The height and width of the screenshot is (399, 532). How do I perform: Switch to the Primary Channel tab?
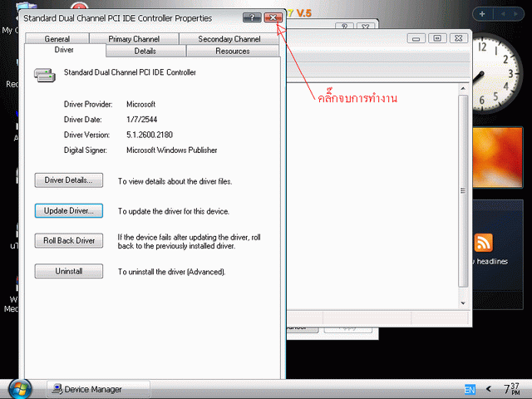(134, 39)
